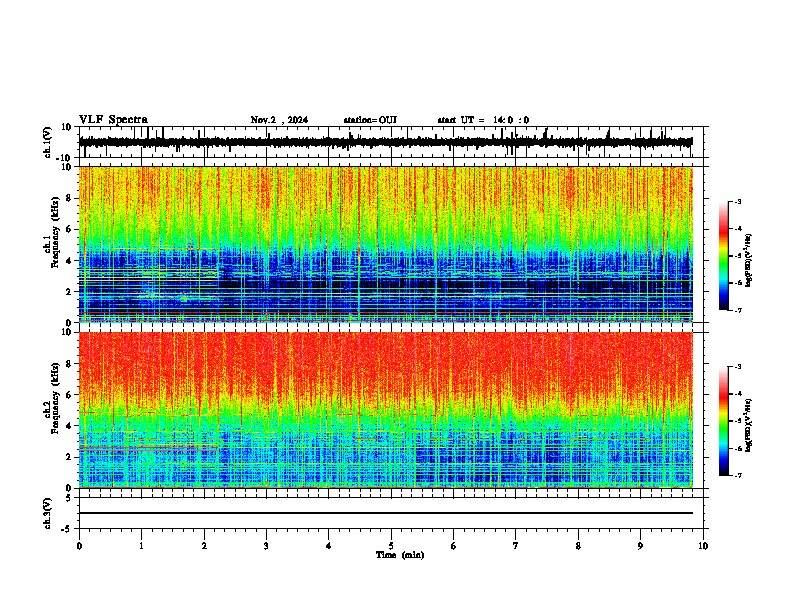Click the ch.2 "Frequency (kHz)" axis label

coord(55,398)
